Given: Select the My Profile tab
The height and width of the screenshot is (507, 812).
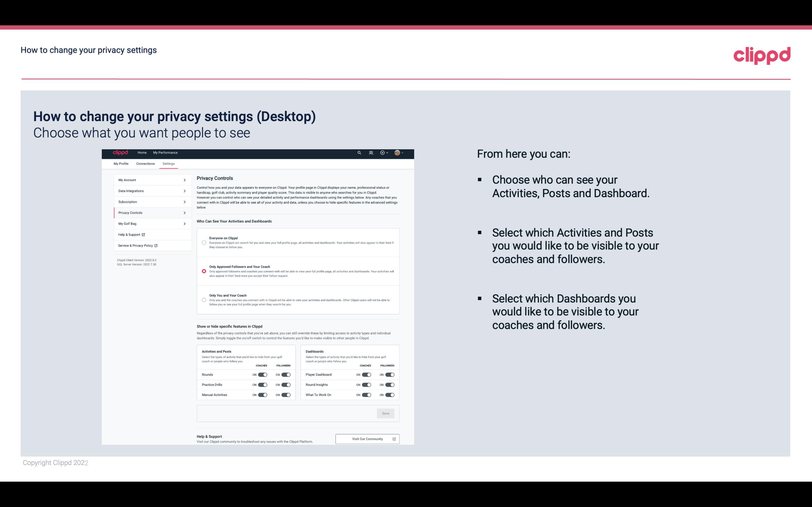Looking at the screenshot, I should point(121,163).
